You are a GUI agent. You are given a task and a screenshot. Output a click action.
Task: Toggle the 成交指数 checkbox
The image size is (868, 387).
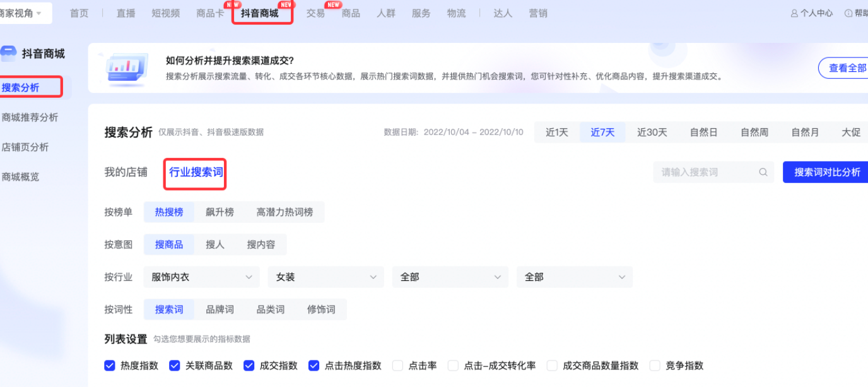[x=249, y=366]
